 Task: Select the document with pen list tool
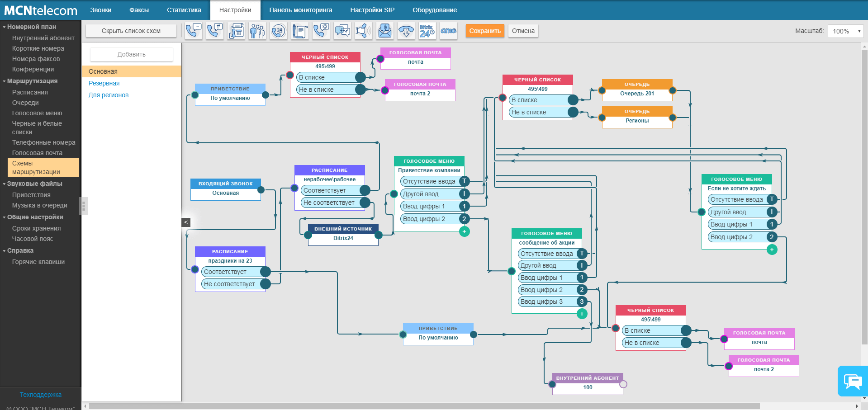(x=300, y=31)
